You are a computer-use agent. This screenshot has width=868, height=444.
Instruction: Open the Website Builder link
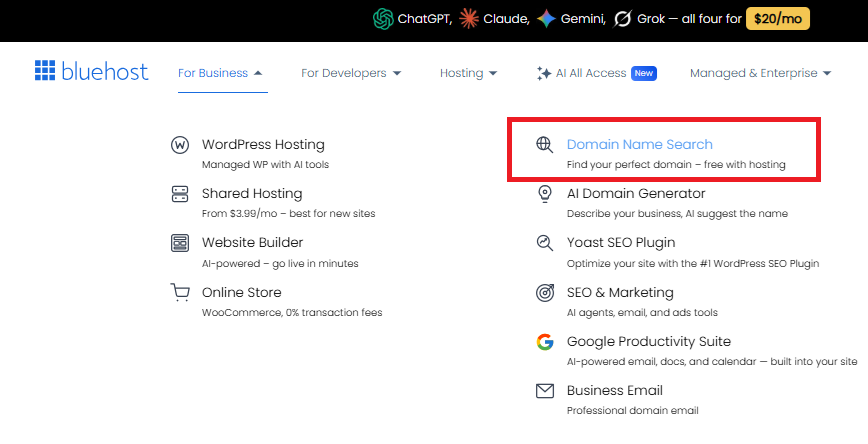[x=252, y=242]
